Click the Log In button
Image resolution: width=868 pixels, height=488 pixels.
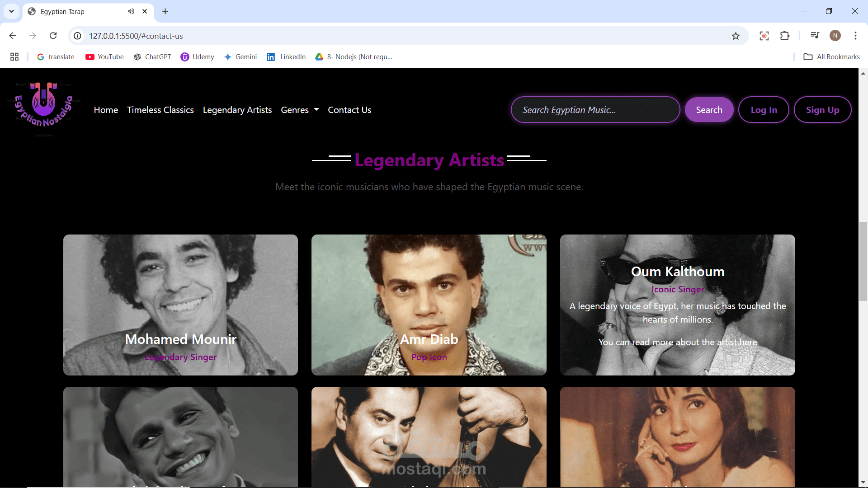click(x=764, y=110)
